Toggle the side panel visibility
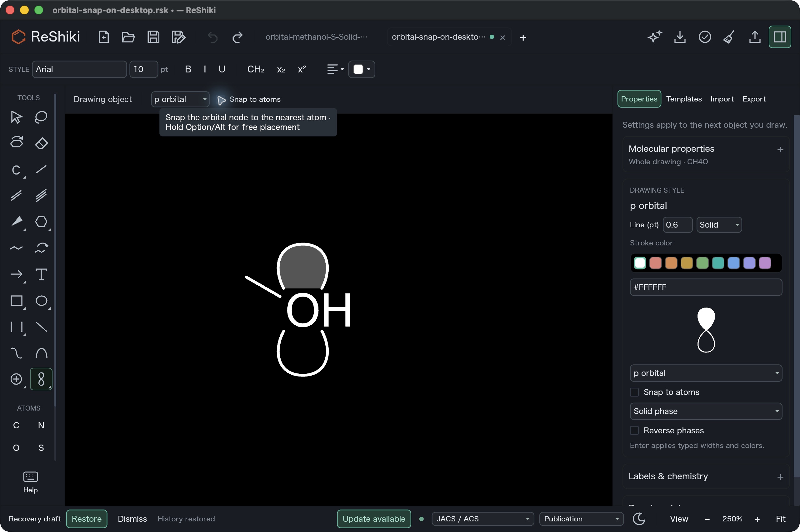The height and width of the screenshot is (532, 800). (780, 37)
